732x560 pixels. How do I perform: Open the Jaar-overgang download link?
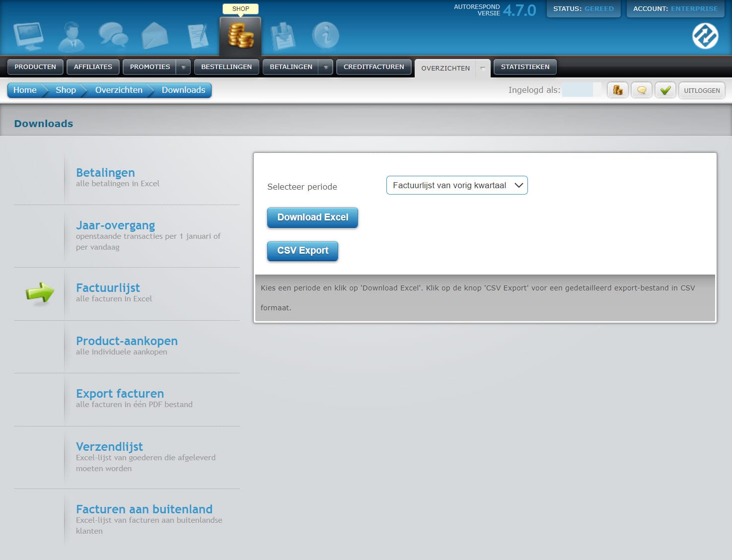115,225
